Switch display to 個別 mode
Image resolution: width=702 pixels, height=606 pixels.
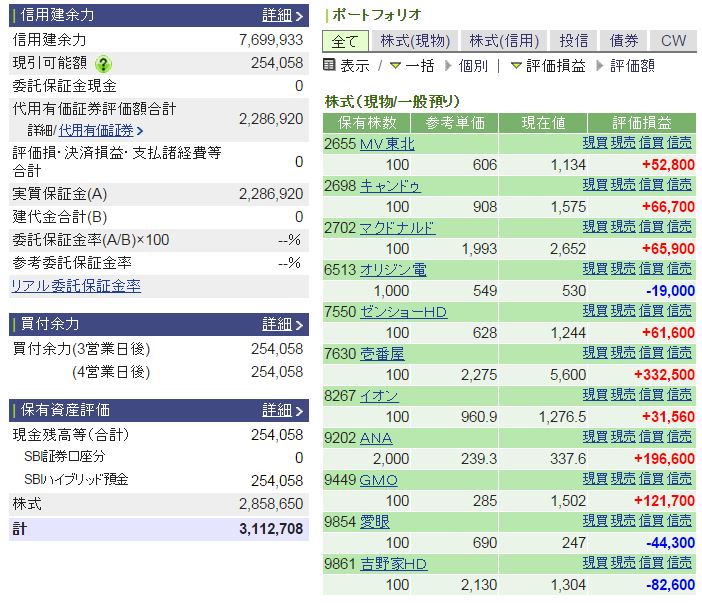coord(467,66)
